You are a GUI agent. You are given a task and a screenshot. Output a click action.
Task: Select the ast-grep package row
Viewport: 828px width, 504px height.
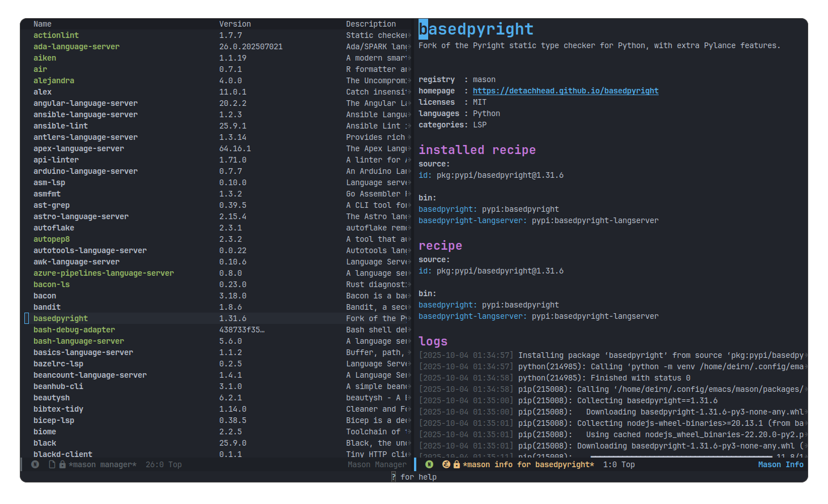(x=217, y=205)
